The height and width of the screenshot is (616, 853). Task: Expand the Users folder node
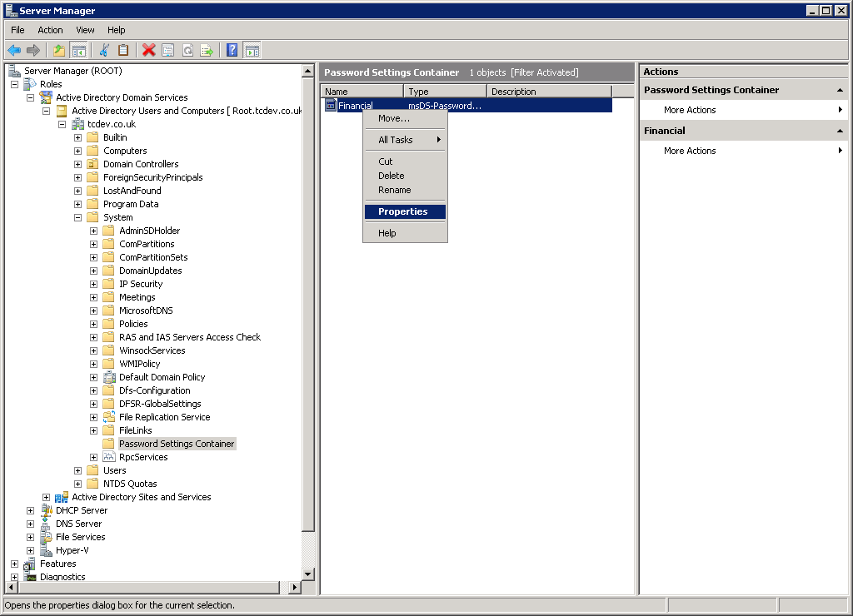coord(77,470)
